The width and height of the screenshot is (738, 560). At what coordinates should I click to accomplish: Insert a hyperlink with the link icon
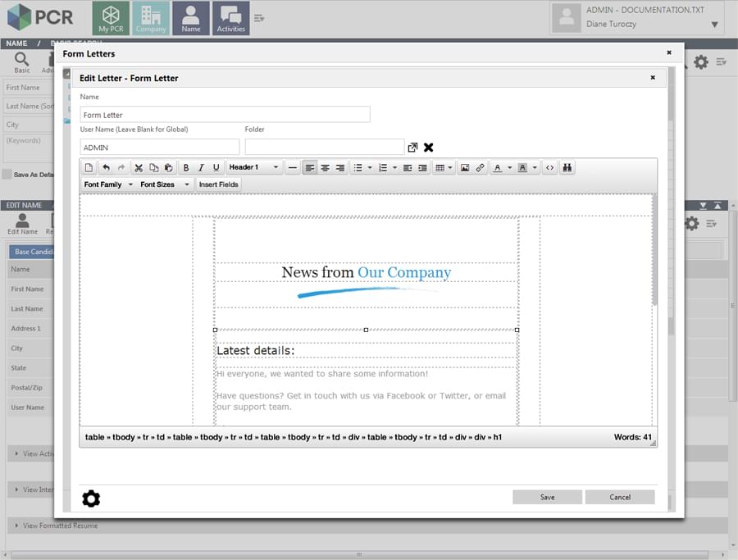480,167
